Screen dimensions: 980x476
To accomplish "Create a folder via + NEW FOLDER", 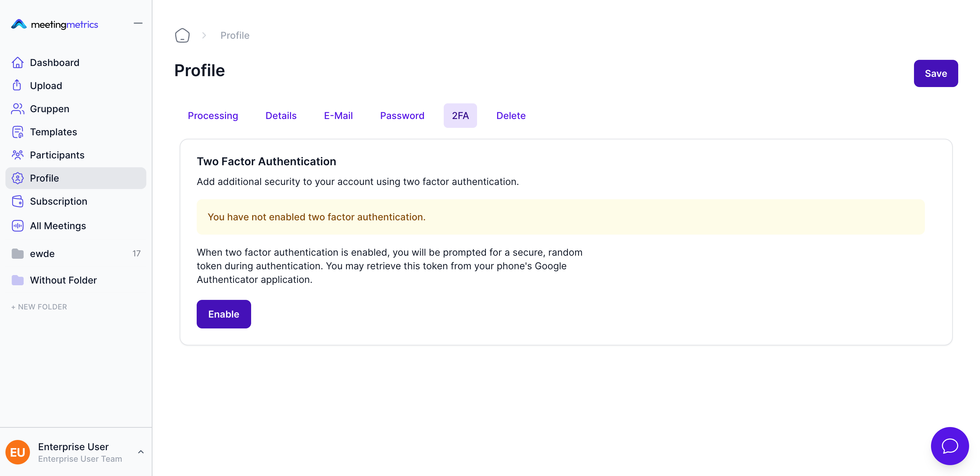I will pos(39,307).
